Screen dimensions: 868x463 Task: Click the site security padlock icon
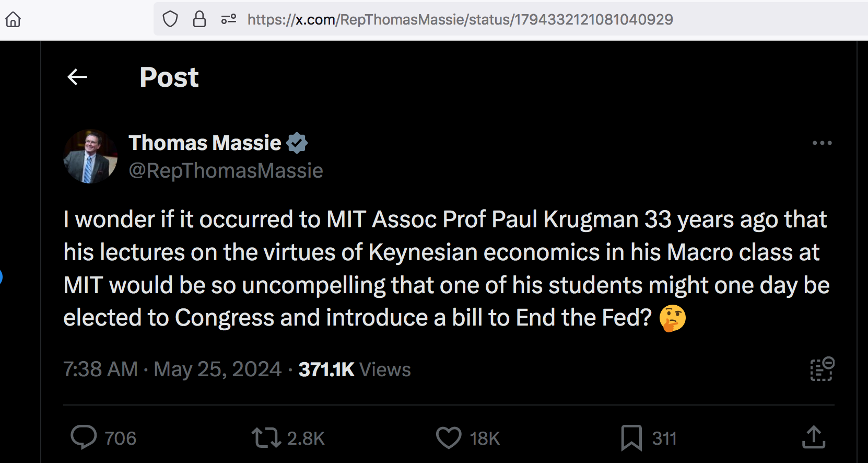click(200, 20)
